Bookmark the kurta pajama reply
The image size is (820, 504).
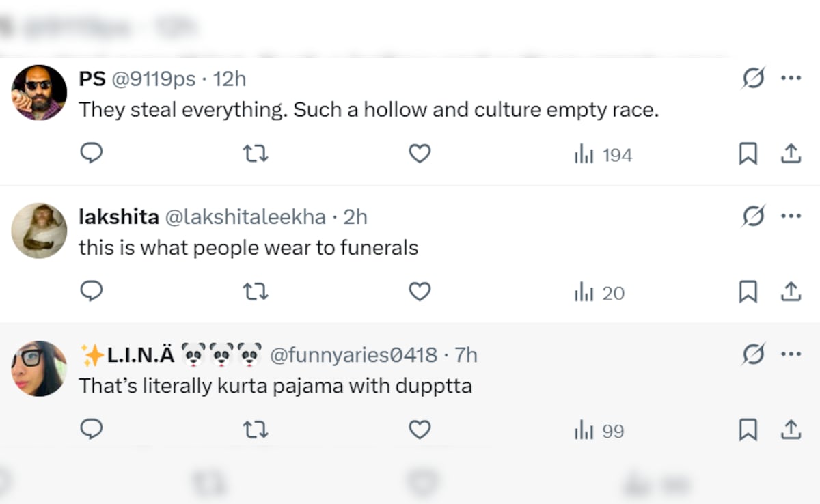pos(748,430)
